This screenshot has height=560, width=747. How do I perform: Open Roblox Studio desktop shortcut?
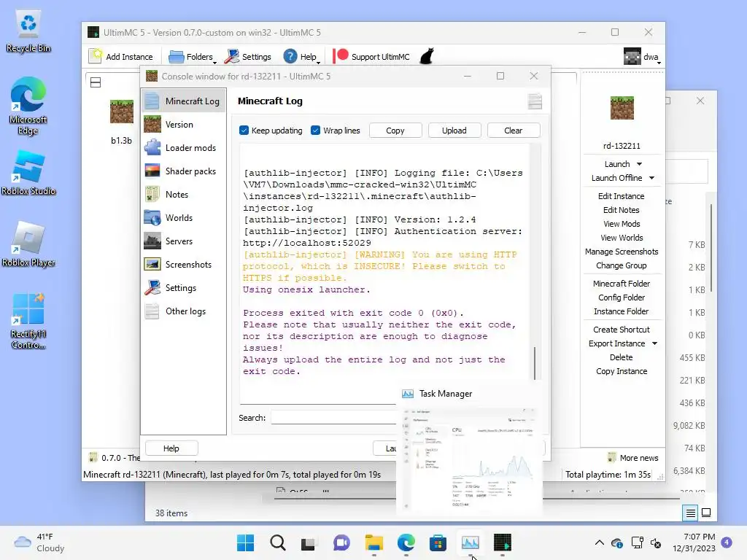point(28,172)
